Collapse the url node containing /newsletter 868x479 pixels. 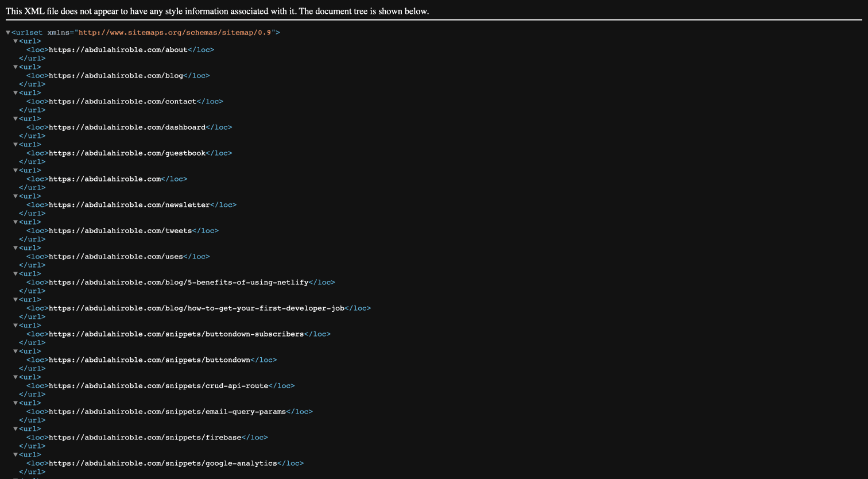coord(15,196)
